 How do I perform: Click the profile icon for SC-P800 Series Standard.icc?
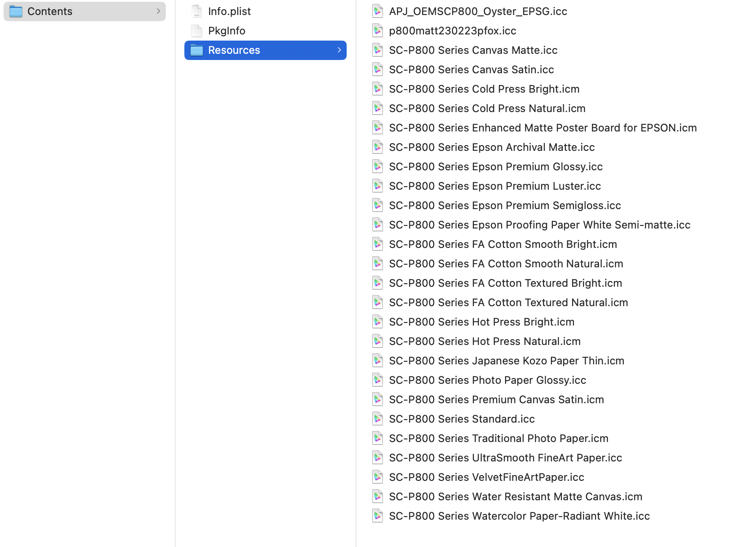pos(378,419)
